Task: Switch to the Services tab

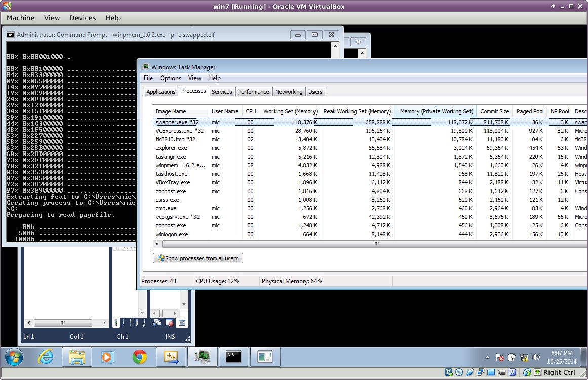Action: (x=222, y=92)
